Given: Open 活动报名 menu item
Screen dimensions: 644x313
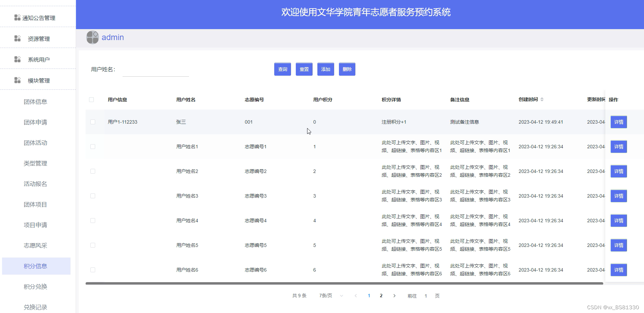Looking at the screenshot, I should point(36,184).
